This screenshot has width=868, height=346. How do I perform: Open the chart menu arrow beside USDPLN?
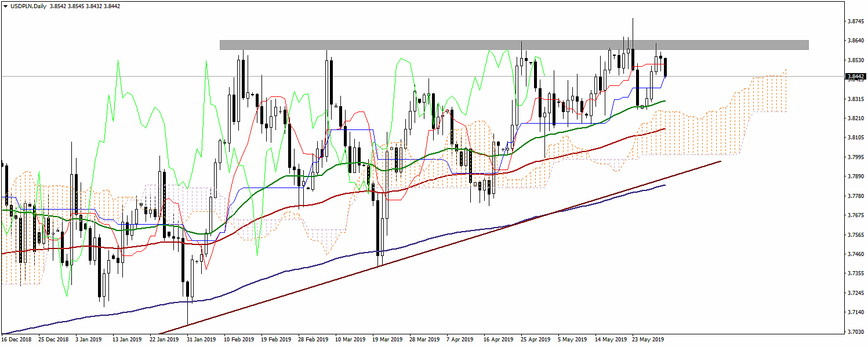click(5, 5)
